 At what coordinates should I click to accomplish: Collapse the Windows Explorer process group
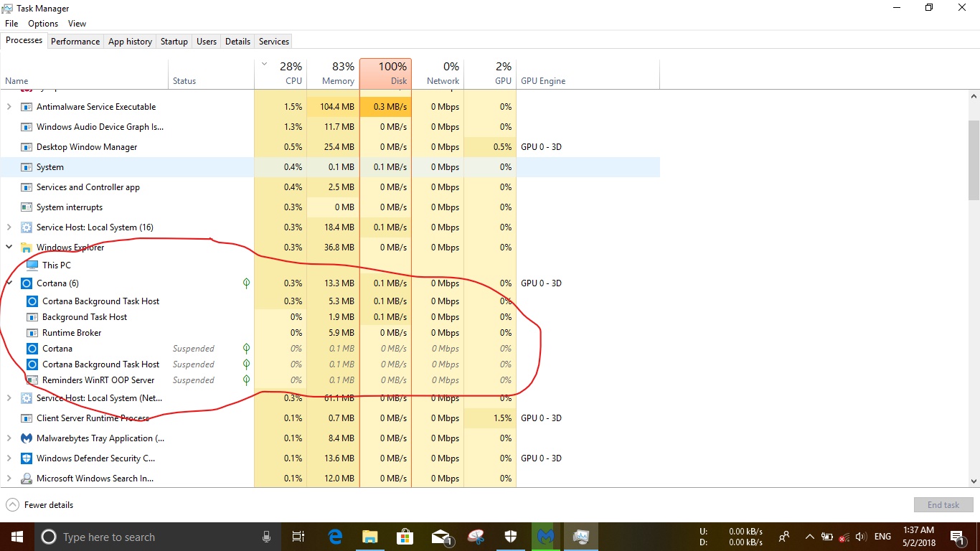point(9,248)
